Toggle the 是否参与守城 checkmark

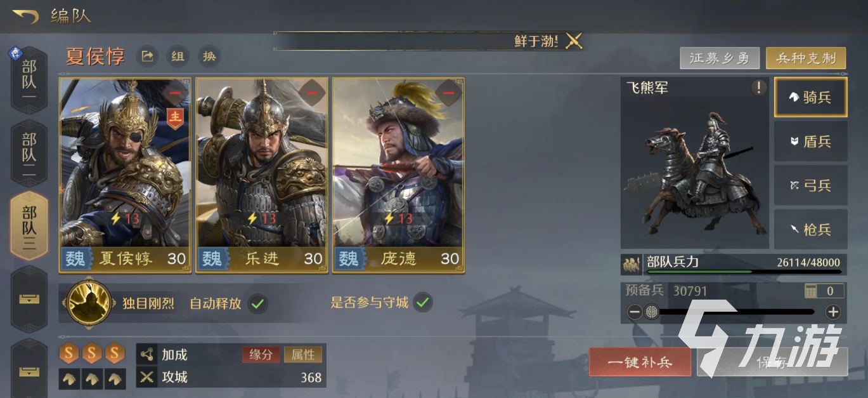point(422,303)
